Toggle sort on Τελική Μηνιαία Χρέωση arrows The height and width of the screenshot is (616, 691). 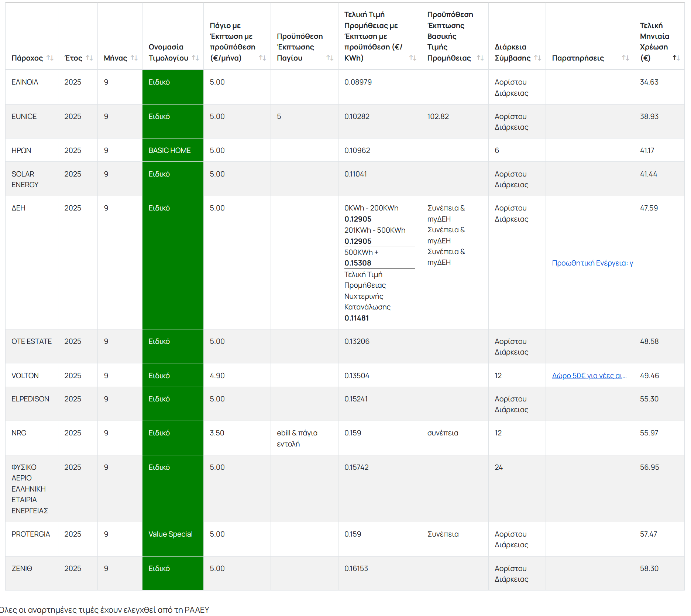tap(676, 58)
